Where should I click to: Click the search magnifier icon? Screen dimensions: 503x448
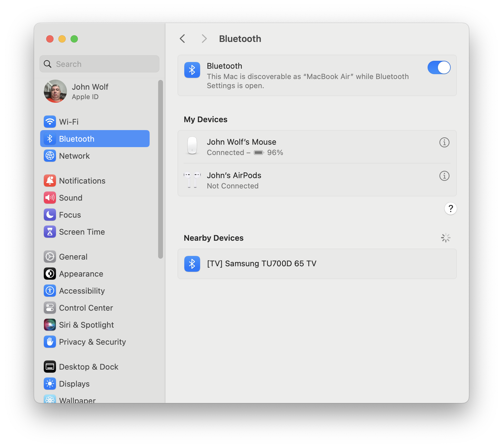48,64
